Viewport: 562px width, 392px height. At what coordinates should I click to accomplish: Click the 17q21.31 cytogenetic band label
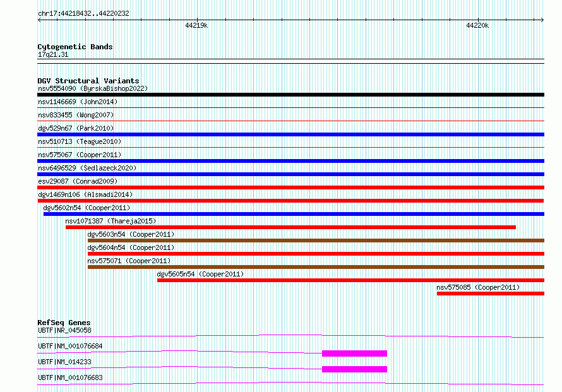(53, 54)
